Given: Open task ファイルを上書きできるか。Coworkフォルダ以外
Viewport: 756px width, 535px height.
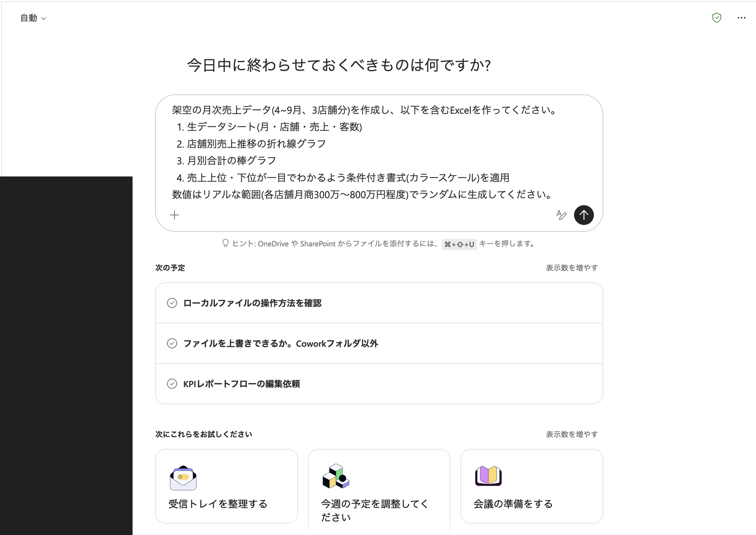Looking at the screenshot, I should pos(379,343).
